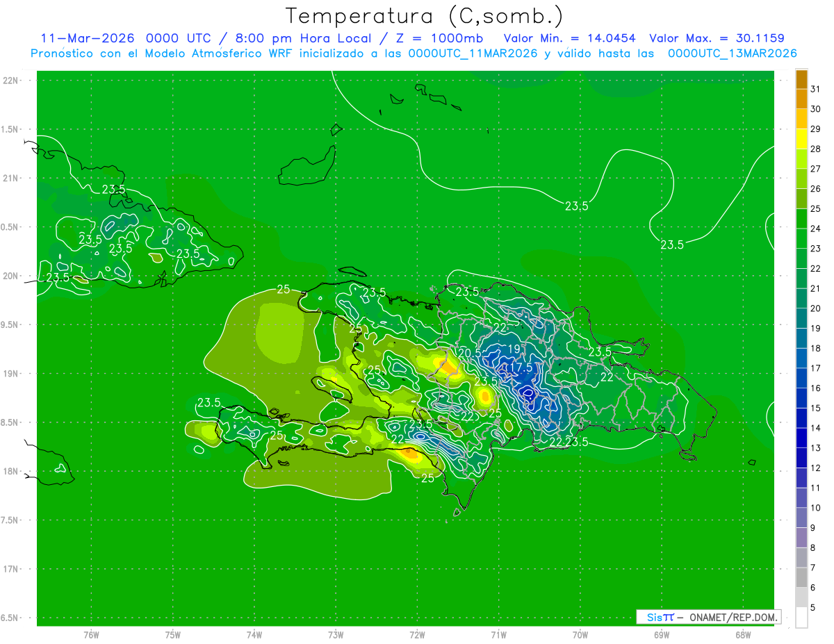Image resolution: width=834 pixels, height=644 pixels.
Task: Click the '68W' longitude axis label
Action: click(743, 635)
